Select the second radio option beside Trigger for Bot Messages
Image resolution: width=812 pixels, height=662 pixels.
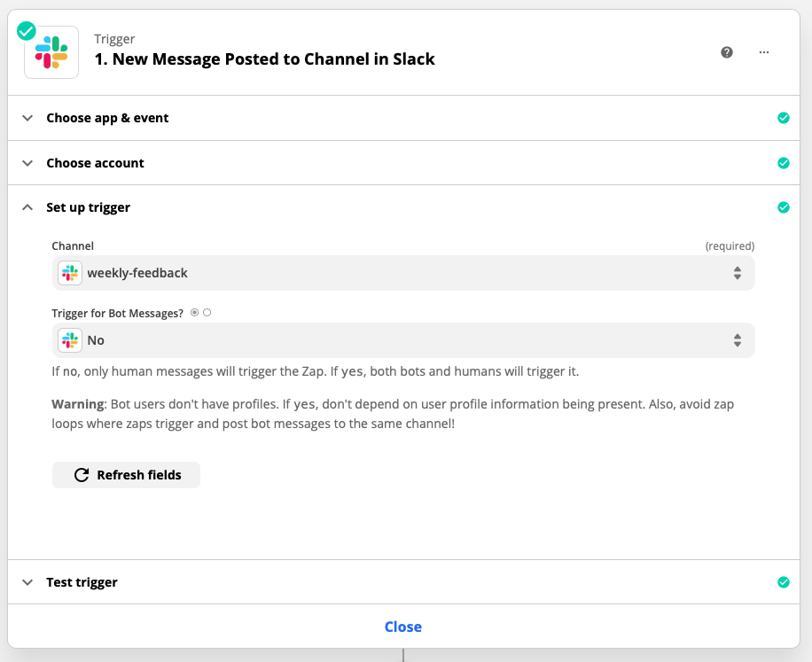207,313
